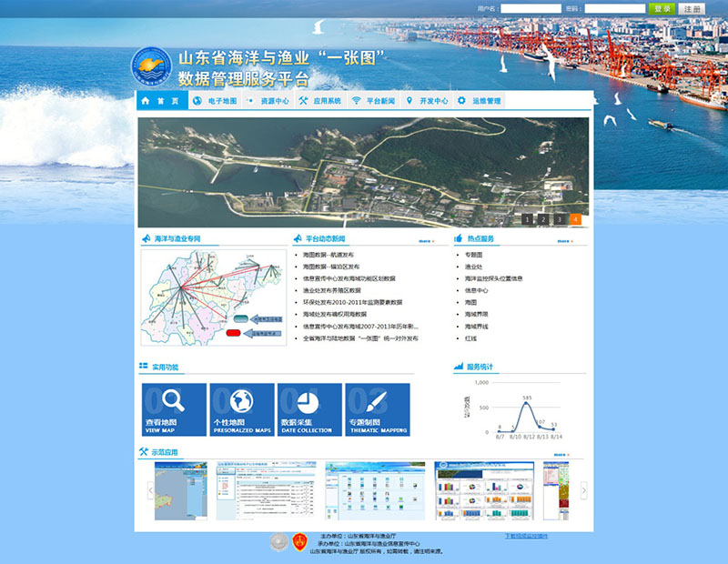Click the red police badge icon in footer

point(300,542)
